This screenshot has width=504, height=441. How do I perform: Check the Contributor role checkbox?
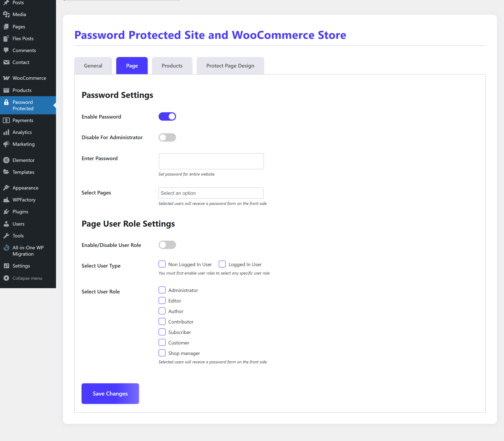tap(162, 321)
